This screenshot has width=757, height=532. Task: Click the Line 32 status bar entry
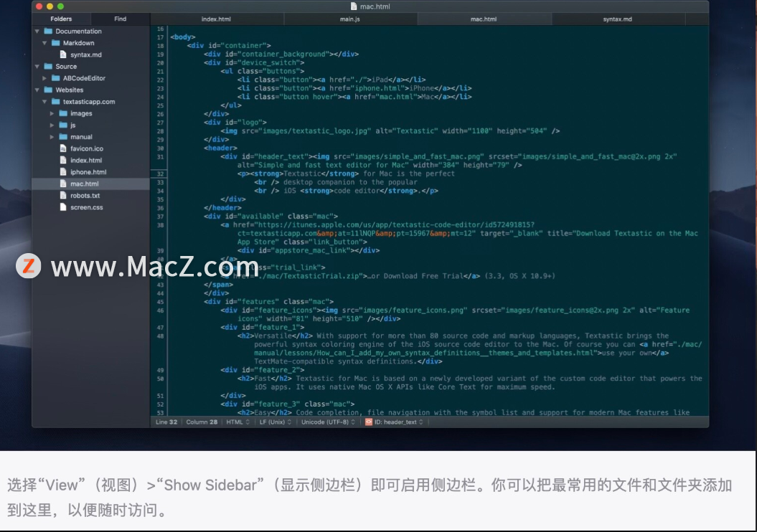[166, 422]
